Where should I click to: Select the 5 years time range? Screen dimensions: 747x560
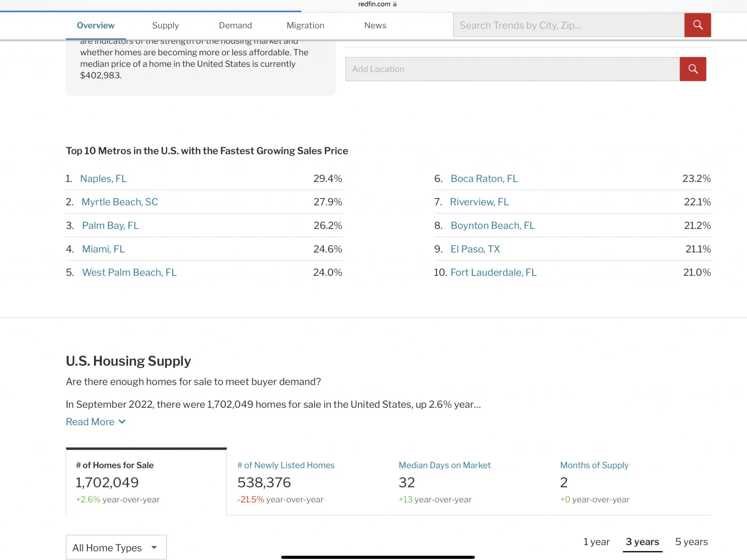coord(691,542)
